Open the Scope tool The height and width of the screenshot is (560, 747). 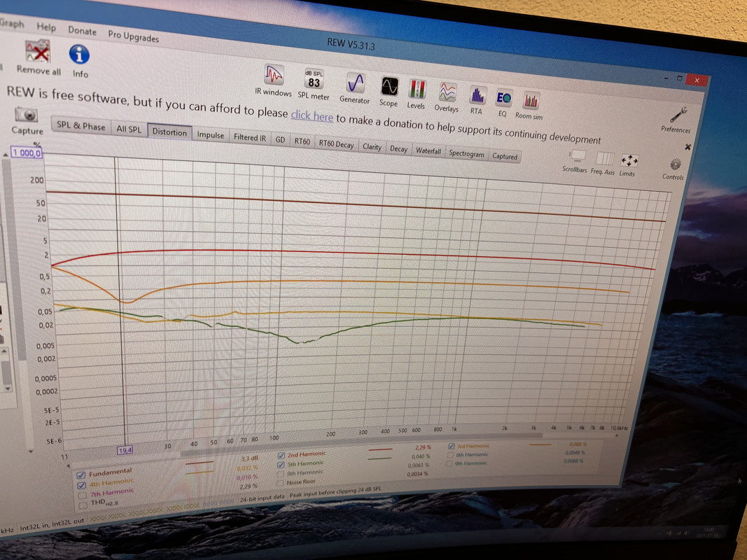(x=389, y=87)
